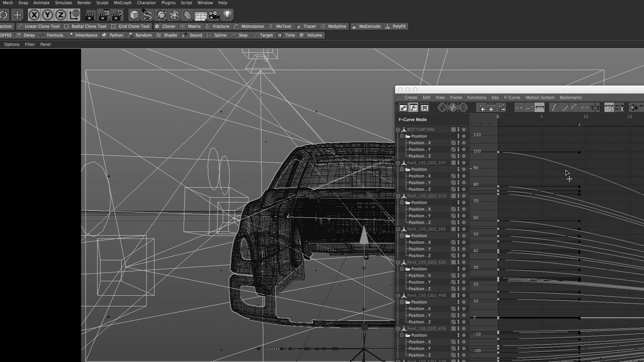Open timeline Bookmarks menu
This screenshot has height=362, width=644.
(571, 97)
